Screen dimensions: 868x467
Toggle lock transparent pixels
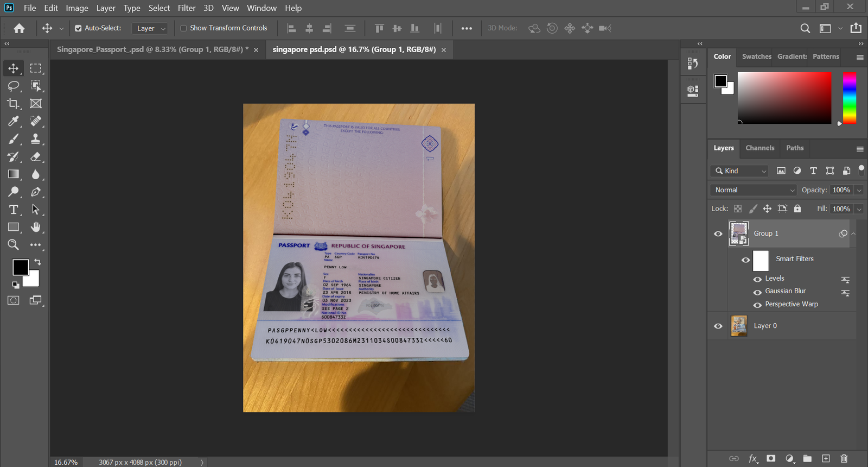(x=738, y=209)
